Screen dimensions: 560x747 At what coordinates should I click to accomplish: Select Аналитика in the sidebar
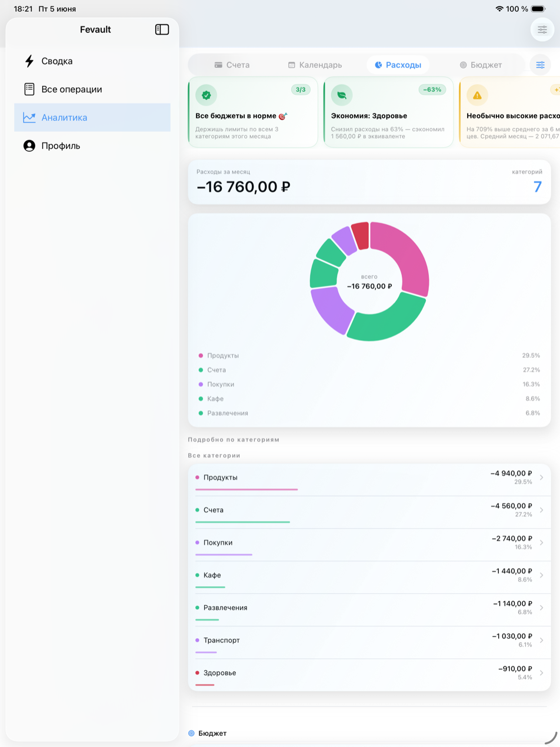coord(92,118)
